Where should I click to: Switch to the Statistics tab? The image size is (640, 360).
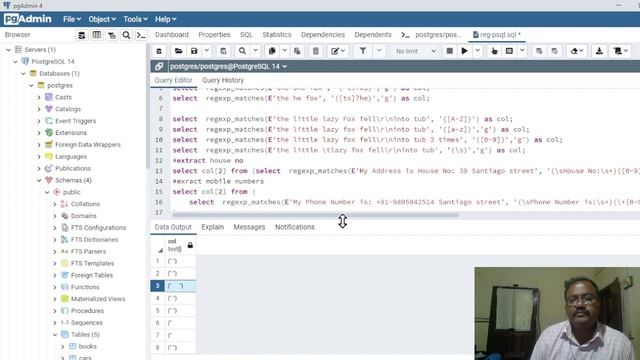[277, 35]
